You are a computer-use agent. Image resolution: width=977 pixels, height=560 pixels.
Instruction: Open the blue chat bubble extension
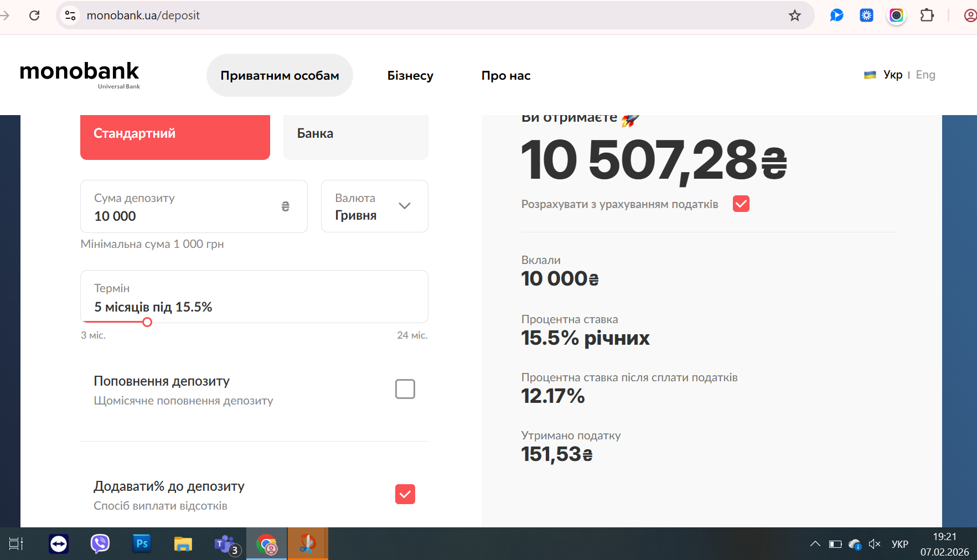pos(836,15)
